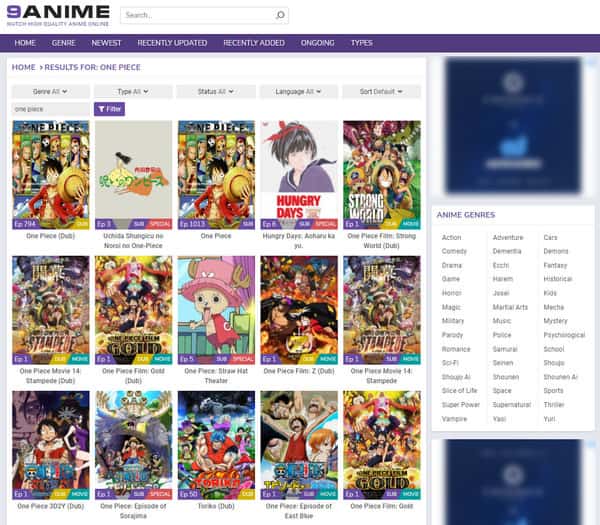Select the Sci-Fi genre
The width and height of the screenshot is (600, 525).
coord(450,363)
